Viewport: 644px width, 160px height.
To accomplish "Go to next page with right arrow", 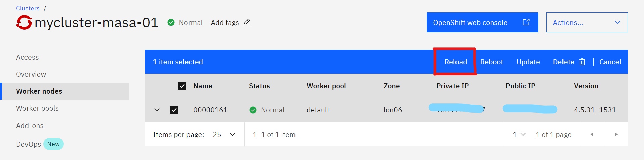I will click(616, 134).
